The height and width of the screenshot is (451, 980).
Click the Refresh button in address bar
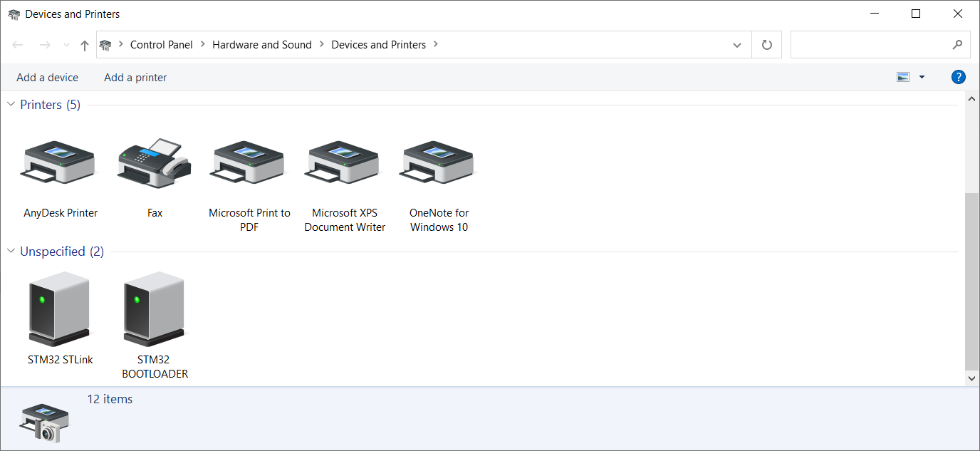click(x=767, y=45)
